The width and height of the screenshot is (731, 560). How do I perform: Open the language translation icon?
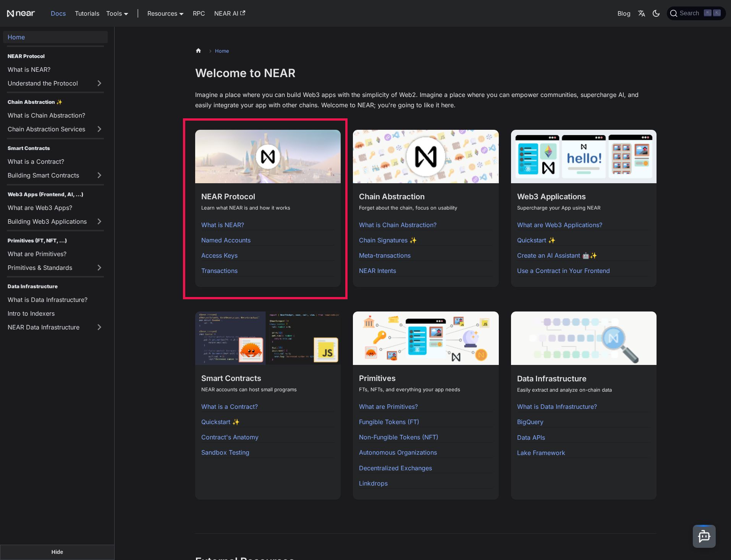point(642,13)
